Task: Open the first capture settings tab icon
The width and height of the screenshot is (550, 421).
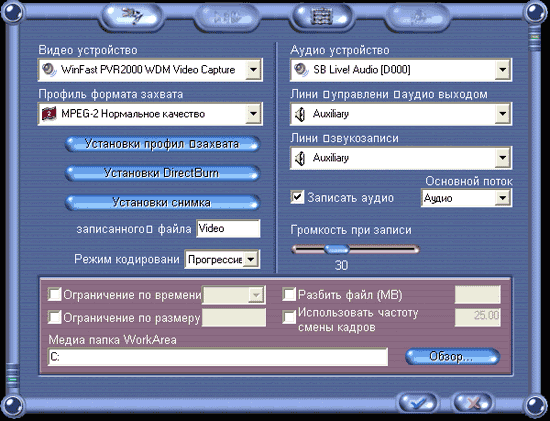Action: click(133, 16)
